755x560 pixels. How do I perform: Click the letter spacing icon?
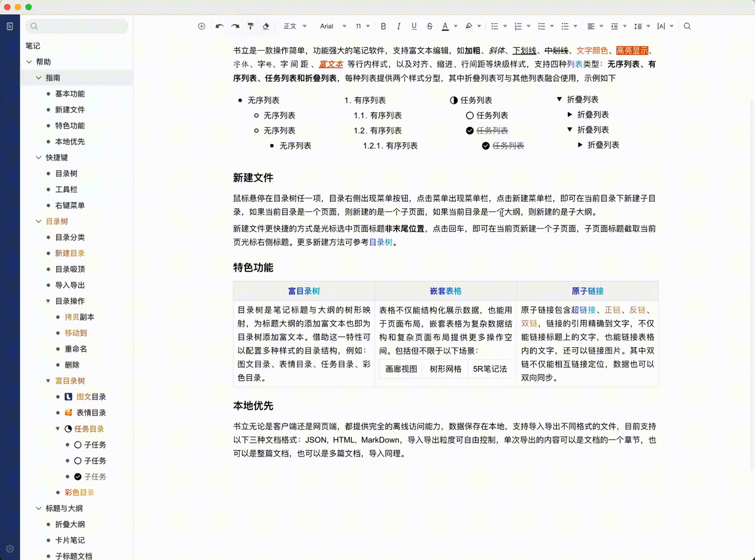[661, 26]
